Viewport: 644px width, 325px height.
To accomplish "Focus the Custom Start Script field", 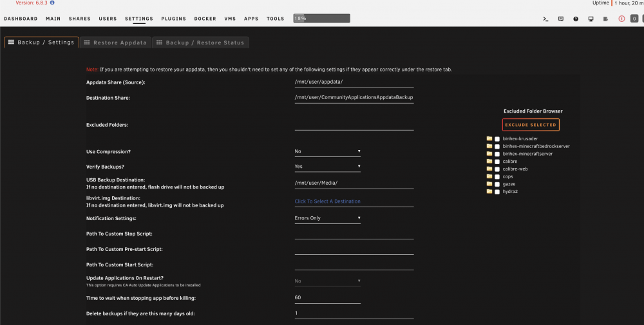I will pos(354,265).
